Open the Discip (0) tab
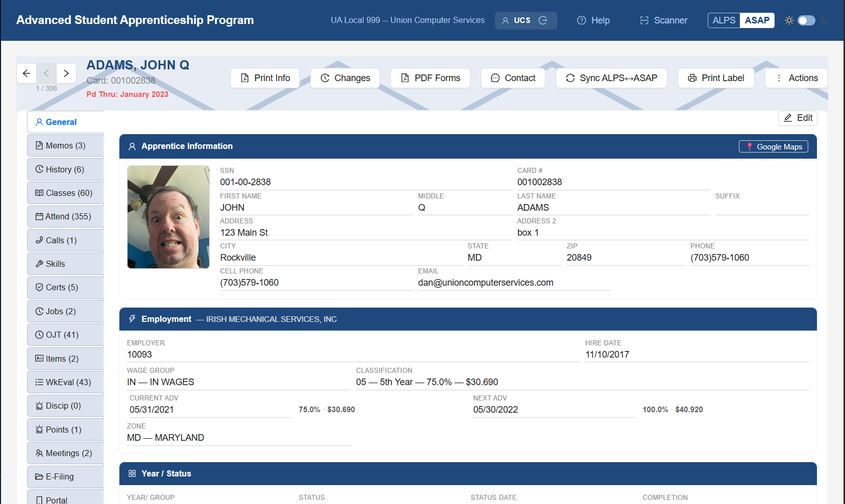The height and width of the screenshot is (504, 845). point(65,406)
